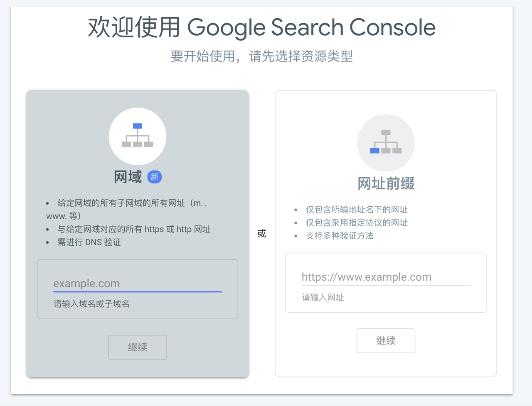Click bullet 与给定网域对应的所有 https 或 http 网址
Viewport: 532px width, 406px height.
134,229
